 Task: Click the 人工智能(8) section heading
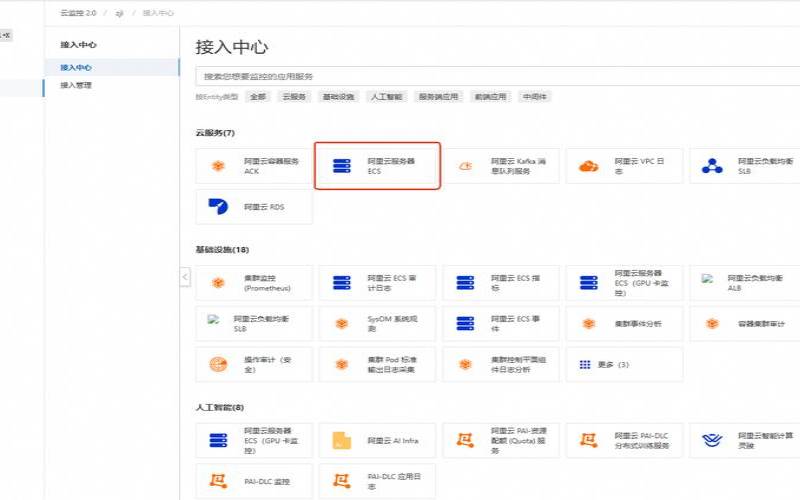click(219, 407)
